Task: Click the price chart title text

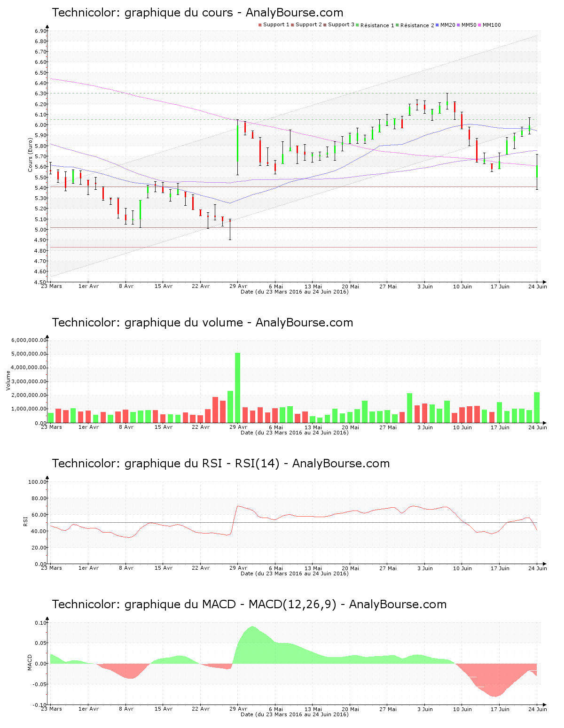Action: 197,13
